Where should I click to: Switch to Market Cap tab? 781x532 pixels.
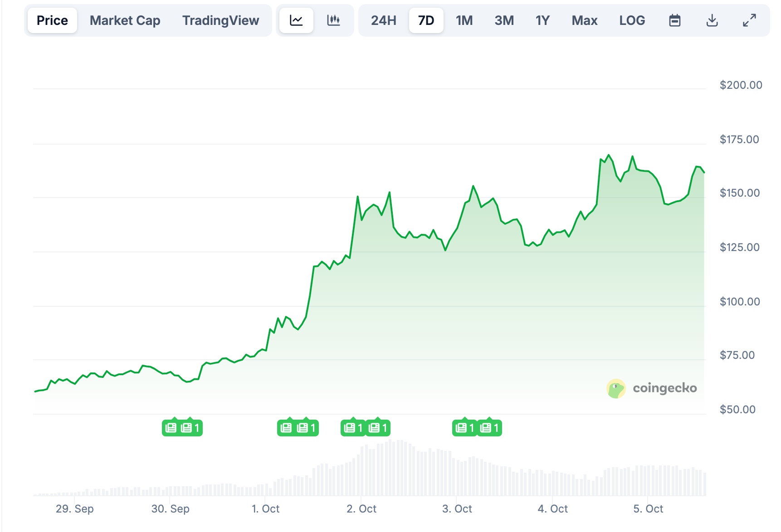pos(125,20)
